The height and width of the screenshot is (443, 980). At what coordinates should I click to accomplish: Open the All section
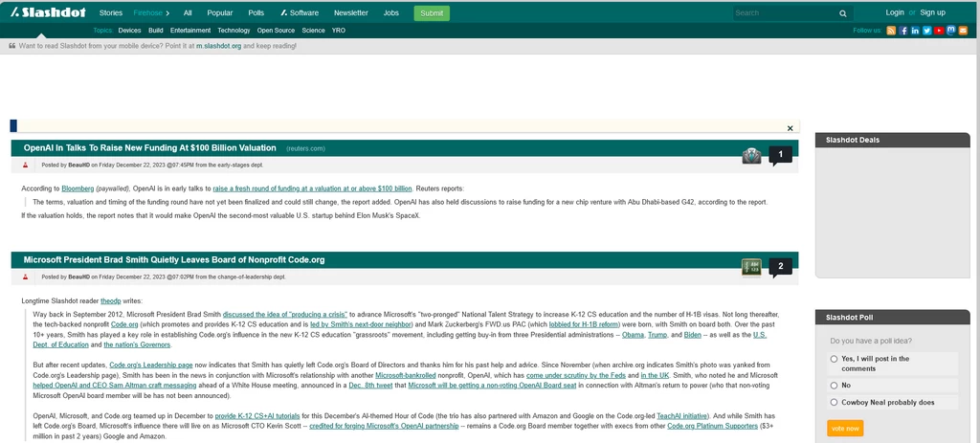point(188,12)
